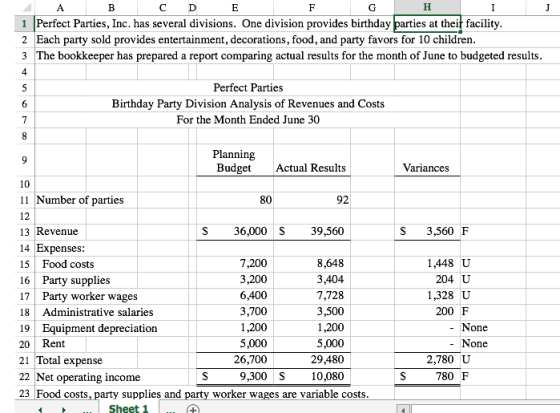
Task: Click 'For the Month Ended June 30' cell
Action: (248, 120)
